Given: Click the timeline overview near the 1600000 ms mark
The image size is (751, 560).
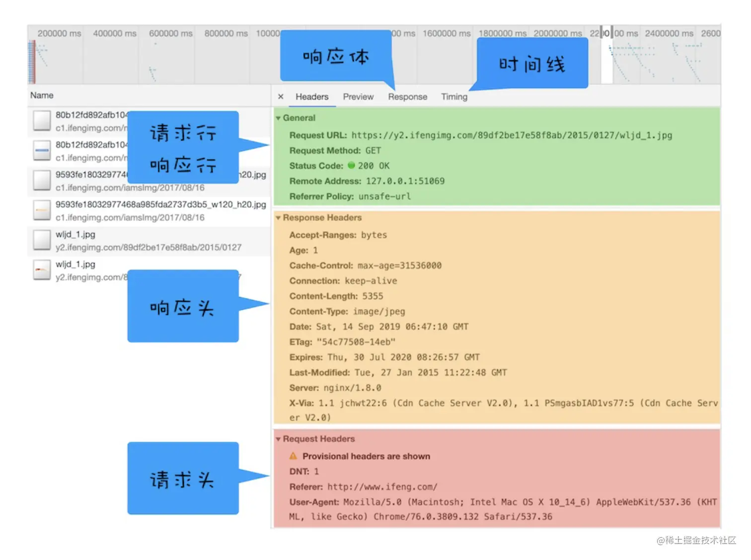Looking at the screenshot, I should (x=446, y=55).
